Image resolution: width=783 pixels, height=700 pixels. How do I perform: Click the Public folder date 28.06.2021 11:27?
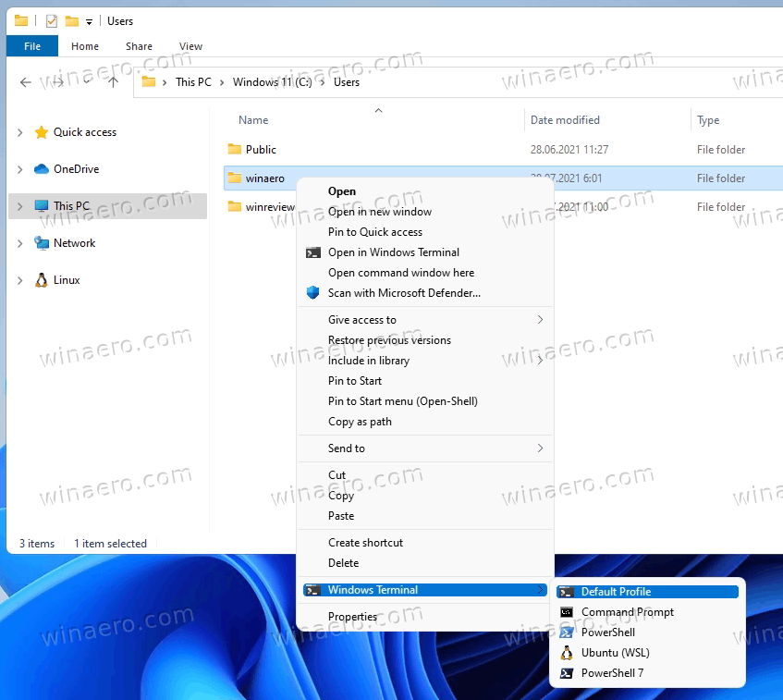coord(569,150)
